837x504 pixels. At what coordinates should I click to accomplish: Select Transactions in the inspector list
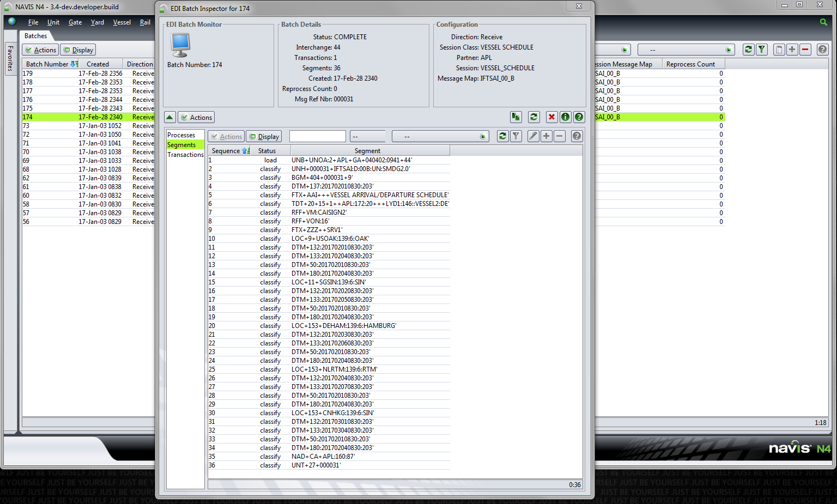185,155
